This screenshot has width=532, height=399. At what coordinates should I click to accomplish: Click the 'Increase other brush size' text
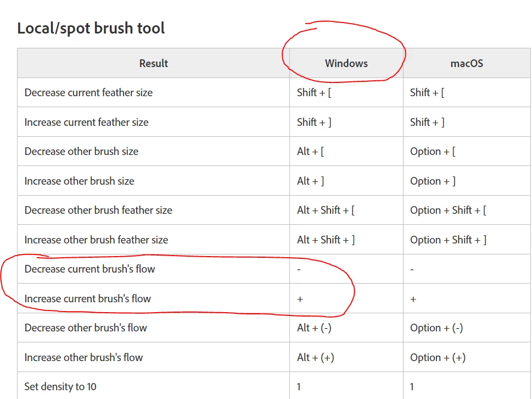tap(79, 181)
